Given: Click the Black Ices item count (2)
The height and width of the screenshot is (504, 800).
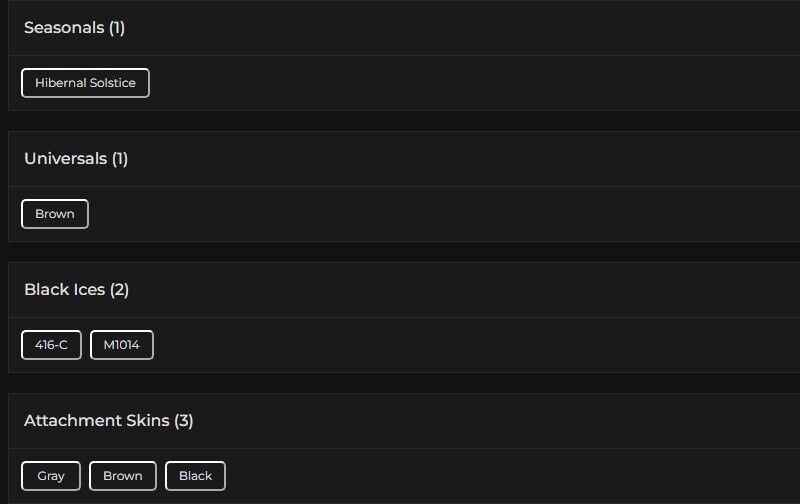Looking at the screenshot, I should tap(119, 290).
